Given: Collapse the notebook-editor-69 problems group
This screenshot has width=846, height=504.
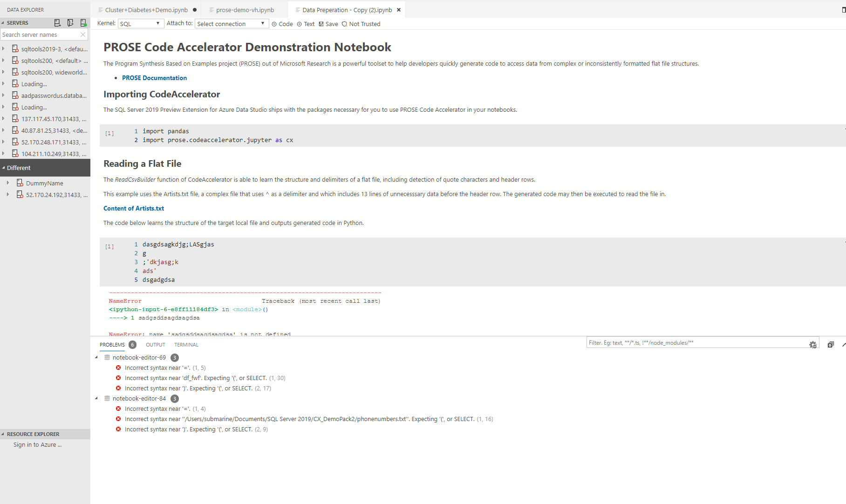Looking at the screenshot, I should click(x=96, y=357).
